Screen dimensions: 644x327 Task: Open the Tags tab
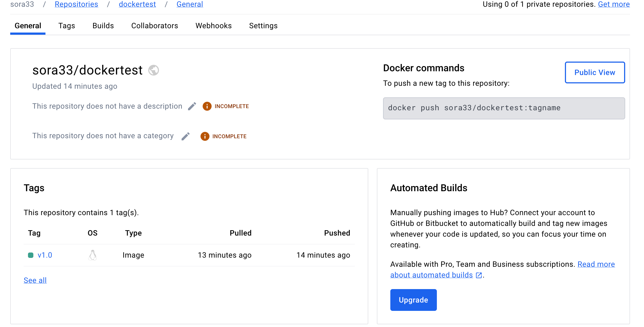tap(66, 26)
